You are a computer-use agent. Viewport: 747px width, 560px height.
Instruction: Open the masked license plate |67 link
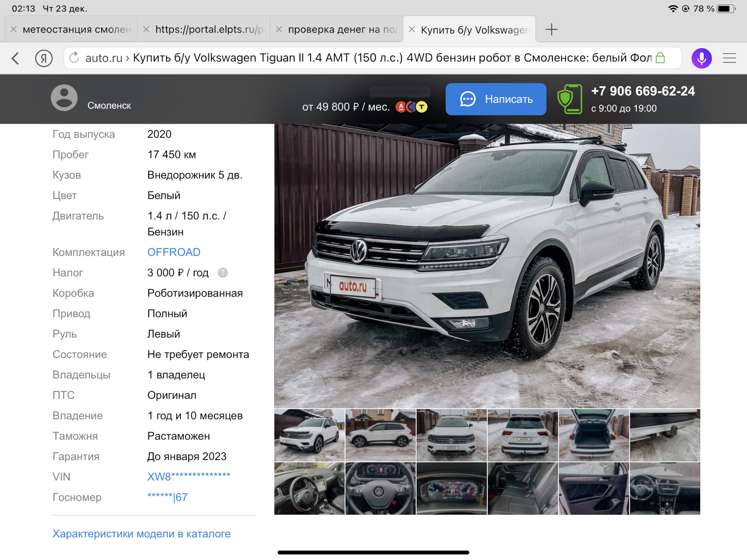coord(167,497)
